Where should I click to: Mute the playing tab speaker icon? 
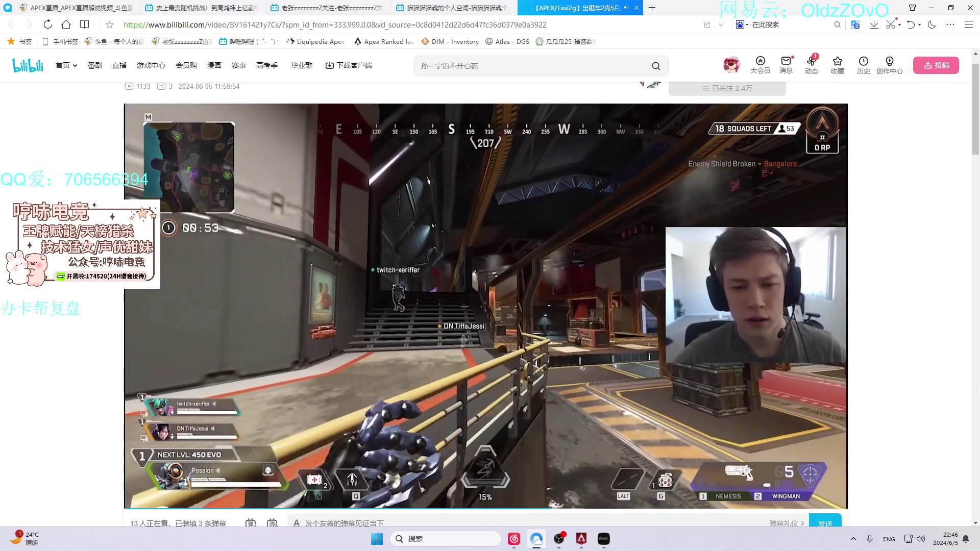click(626, 8)
